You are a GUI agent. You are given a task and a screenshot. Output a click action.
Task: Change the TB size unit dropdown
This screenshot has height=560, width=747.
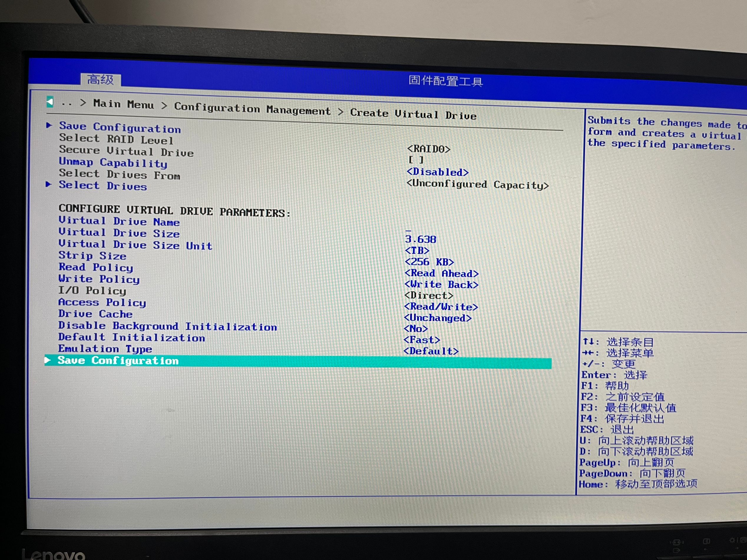coord(417,251)
